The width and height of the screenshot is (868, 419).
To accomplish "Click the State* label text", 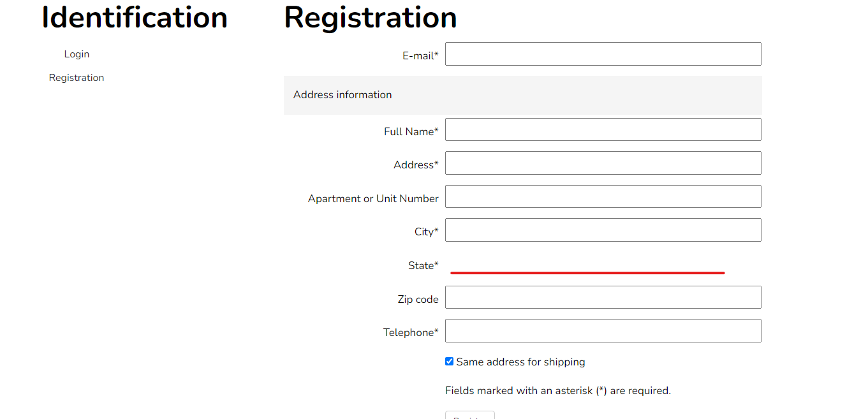I will [x=423, y=265].
